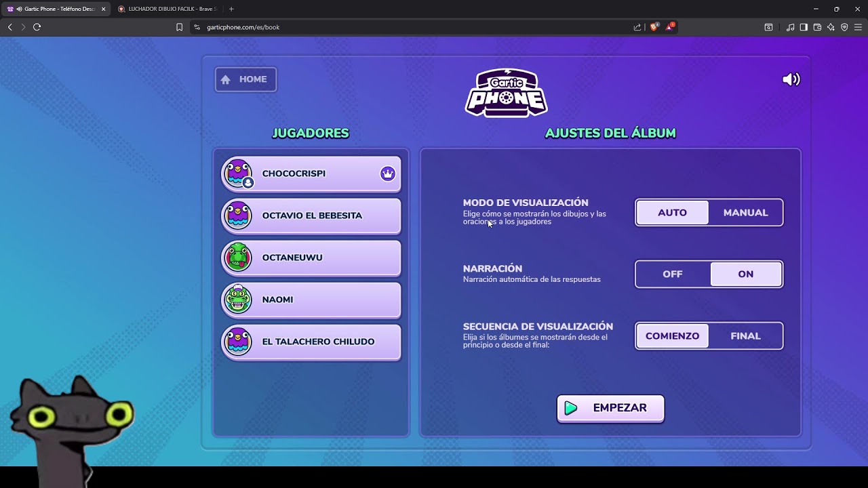Open the tab search toolbar icon

(768, 27)
